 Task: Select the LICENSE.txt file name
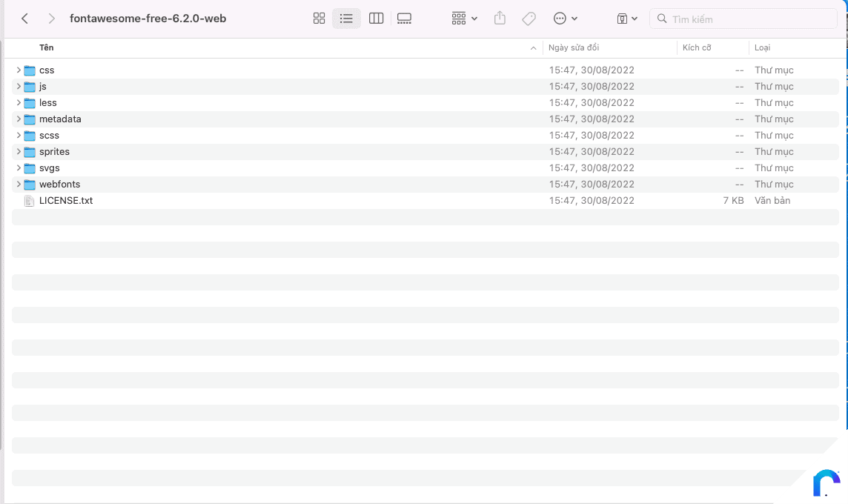66,200
